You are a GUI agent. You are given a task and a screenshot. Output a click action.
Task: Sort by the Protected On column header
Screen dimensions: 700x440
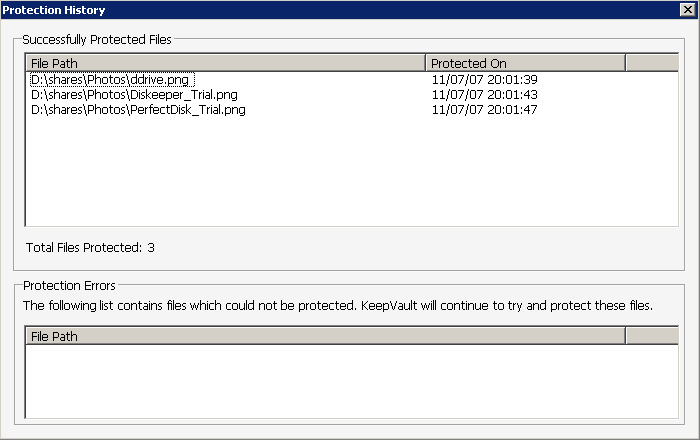click(524, 63)
